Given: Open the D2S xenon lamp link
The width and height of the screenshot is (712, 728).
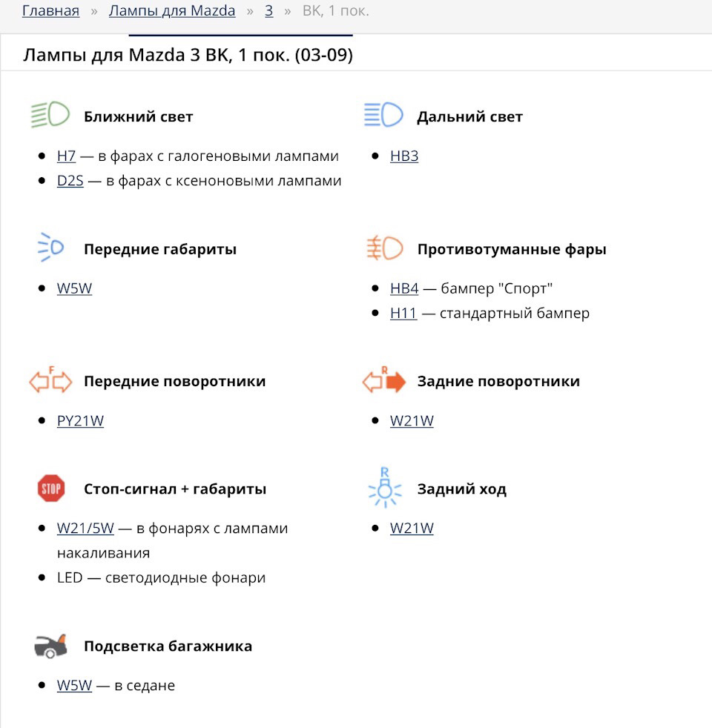Looking at the screenshot, I should (x=70, y=181).
